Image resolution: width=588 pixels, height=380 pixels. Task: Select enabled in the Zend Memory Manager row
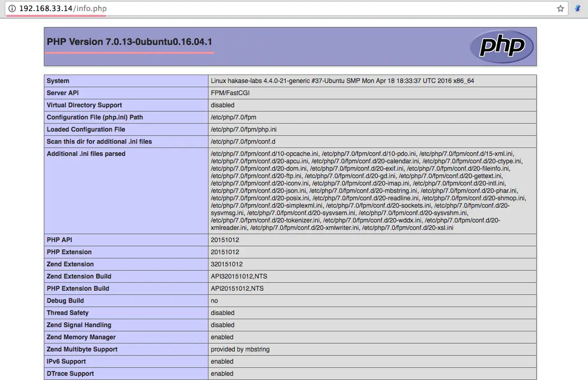pyautogui.click(x=222, y=337)
